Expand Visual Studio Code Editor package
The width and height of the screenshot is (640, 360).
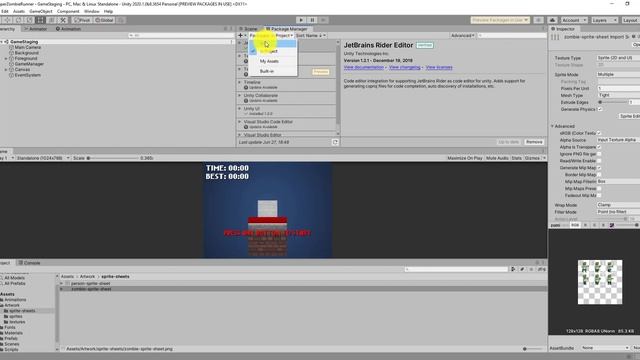[240, 122]
